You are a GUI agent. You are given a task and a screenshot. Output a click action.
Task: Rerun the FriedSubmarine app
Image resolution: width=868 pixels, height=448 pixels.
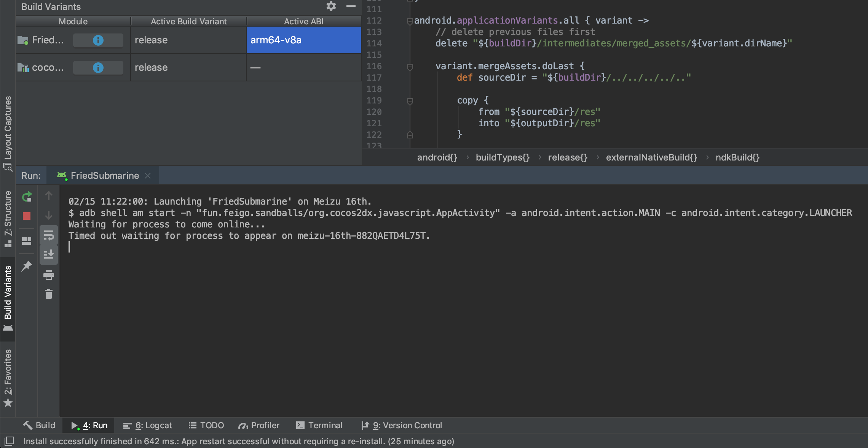[27, 197]
